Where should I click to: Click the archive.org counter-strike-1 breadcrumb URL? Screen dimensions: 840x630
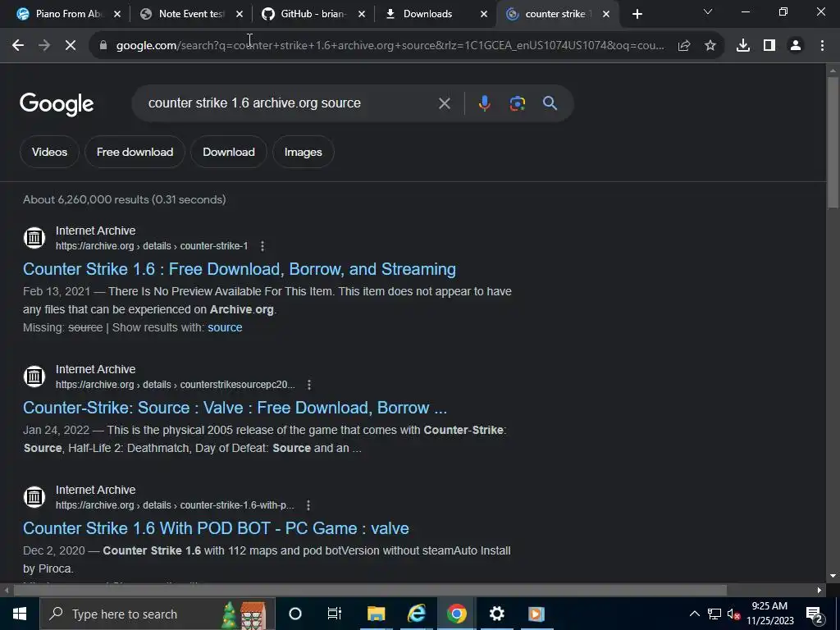tap(152, 246)
